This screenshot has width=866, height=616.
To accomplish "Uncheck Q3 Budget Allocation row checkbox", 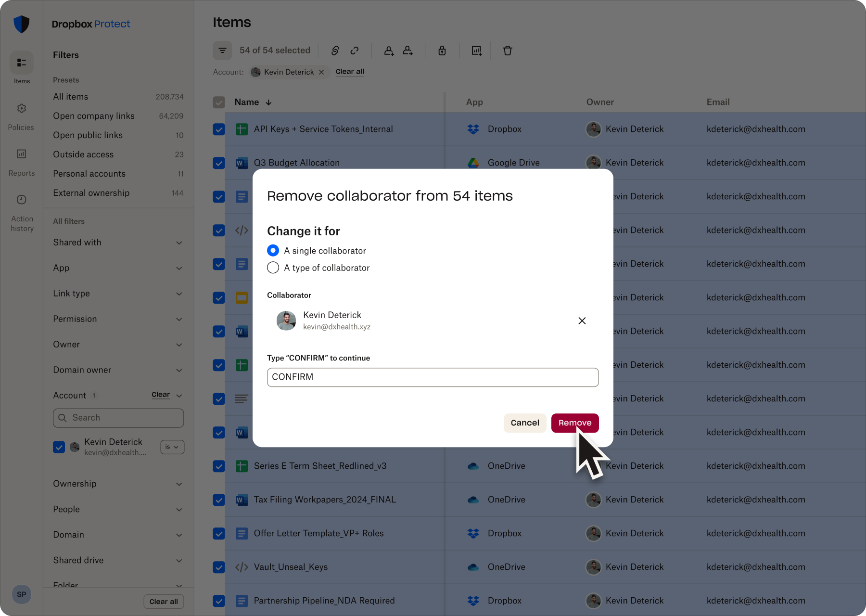I will [219, 163].
